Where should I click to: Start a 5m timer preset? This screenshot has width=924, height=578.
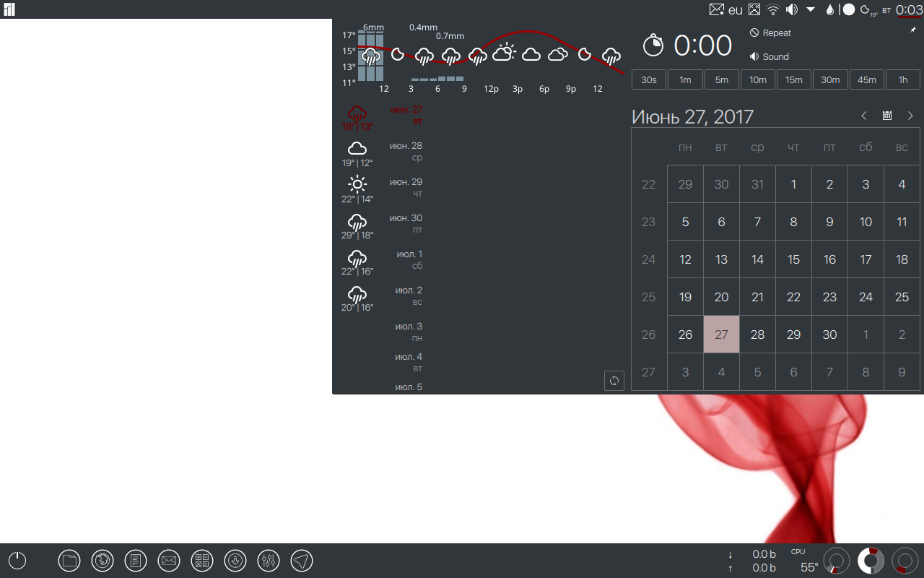pyautogui.click(x=722, y=79)
